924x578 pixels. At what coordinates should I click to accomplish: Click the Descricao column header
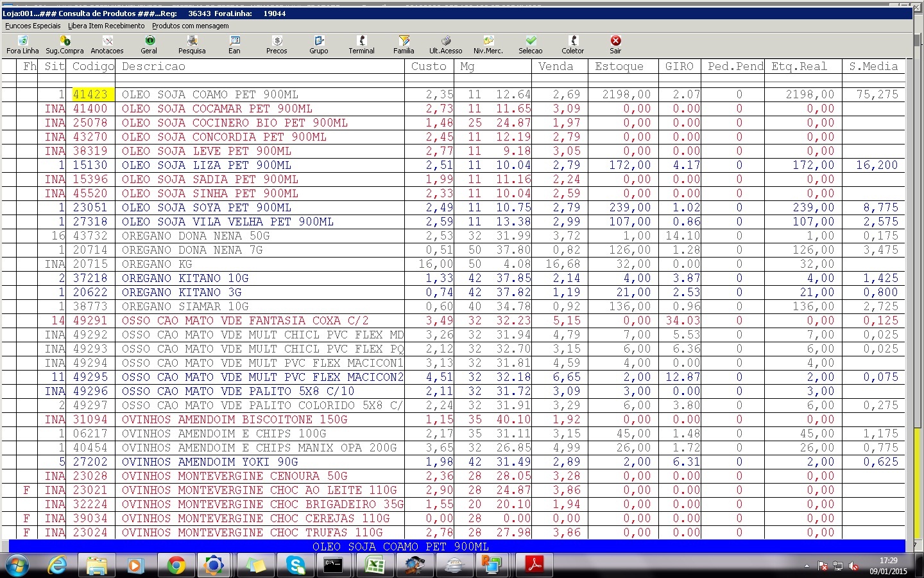click(x=153, y=66)
